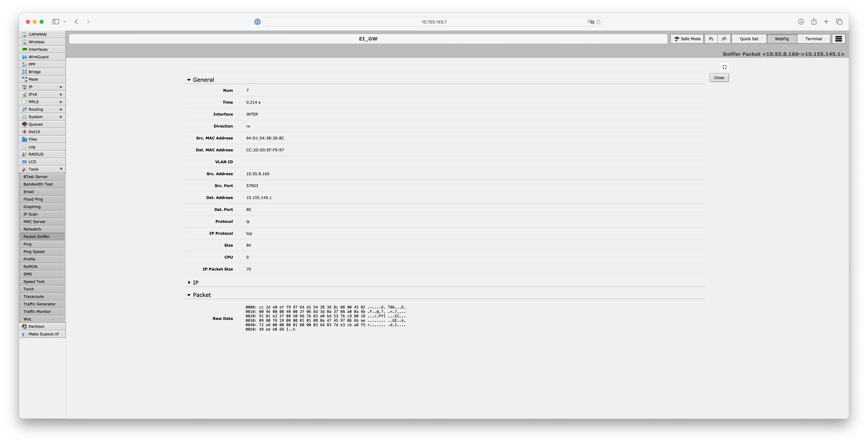The height and width of the screenshot is (444, 868).
Task: Toggle Safe Mode
Action: click(687, 39)
